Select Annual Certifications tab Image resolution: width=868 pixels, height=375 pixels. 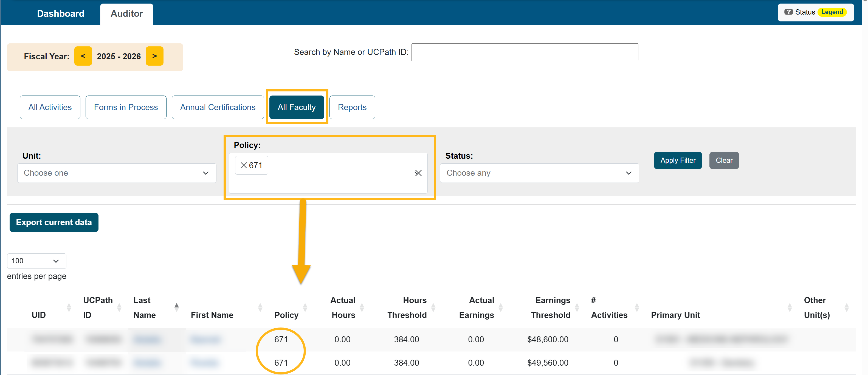[x=218, y=107]
